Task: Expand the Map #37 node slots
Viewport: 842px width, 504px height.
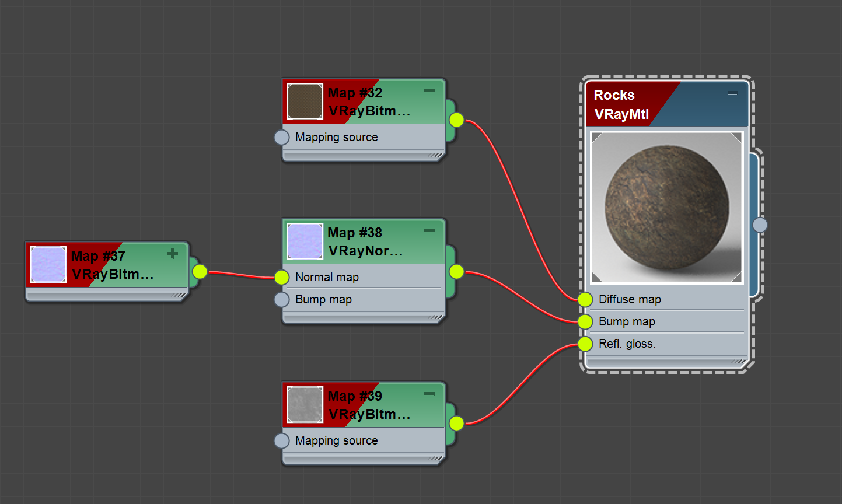Action: (173, 254)
